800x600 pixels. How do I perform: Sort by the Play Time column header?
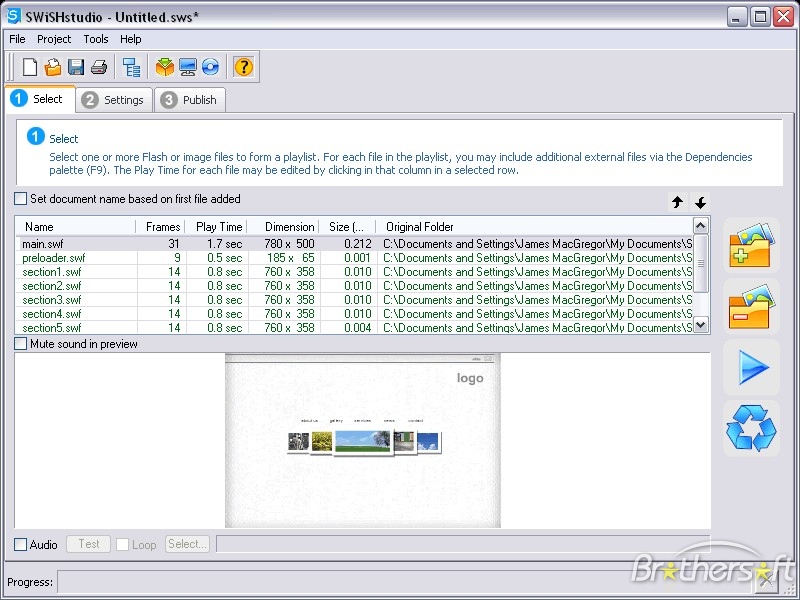click(216, 227)
